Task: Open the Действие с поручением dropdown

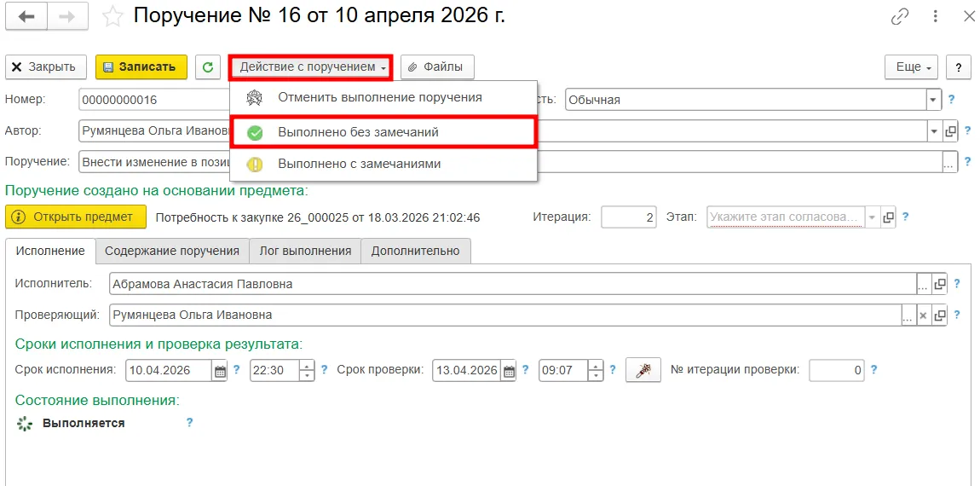Action: click(311, 67)
